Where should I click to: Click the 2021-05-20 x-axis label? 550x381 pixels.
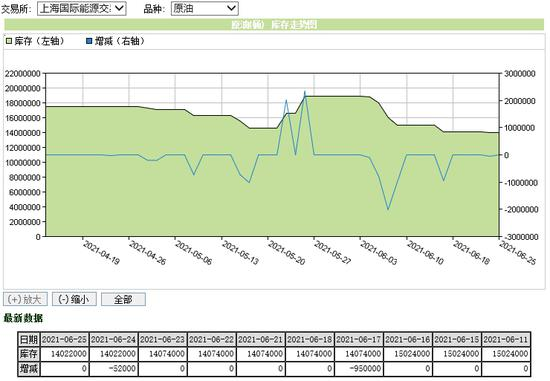(x=286, y=253)
